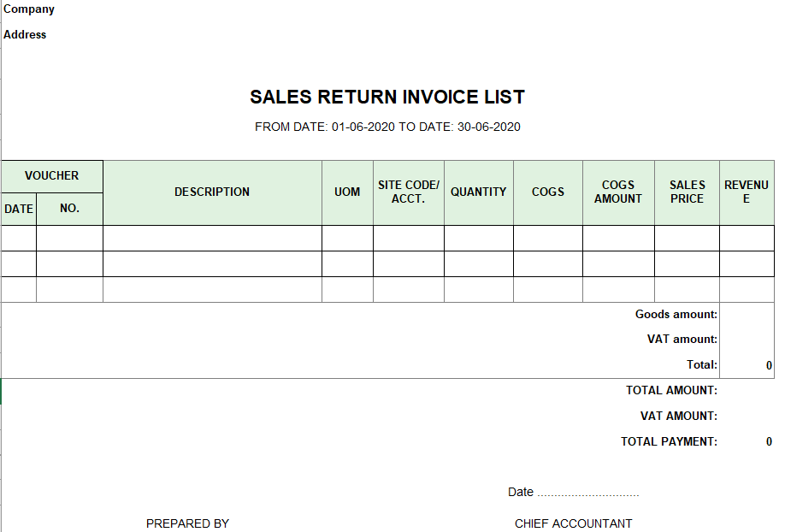Screen dimensions: 785x532
Task: Click the TOTAL PAYMENT label
Action: tap(669, 442)
